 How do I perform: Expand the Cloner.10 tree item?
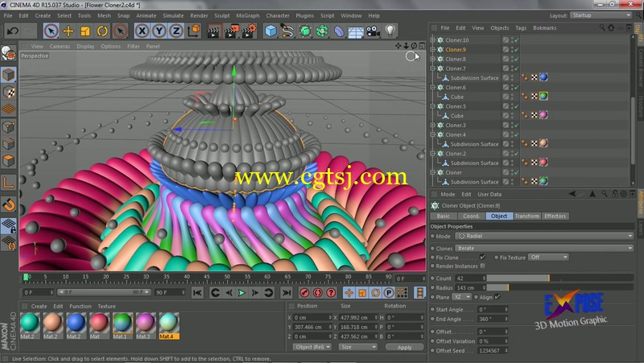(x=432, y=39)
